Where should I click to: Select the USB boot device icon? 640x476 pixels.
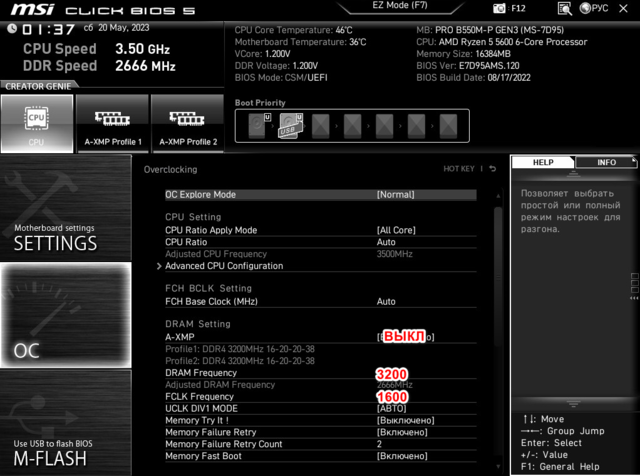[291, 126]
